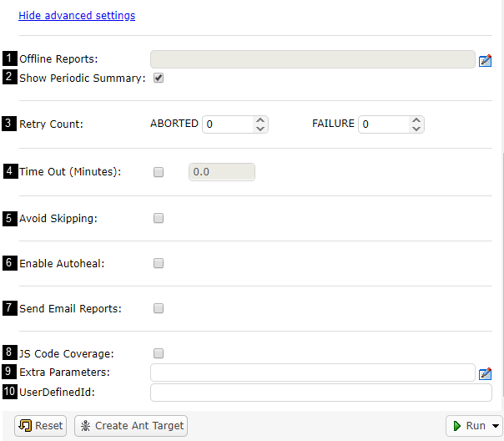The height and width of the screenshot is (441, 504).
Task: Uncheck Show Periodic Summary checkbox
Action: pos(159,78)
